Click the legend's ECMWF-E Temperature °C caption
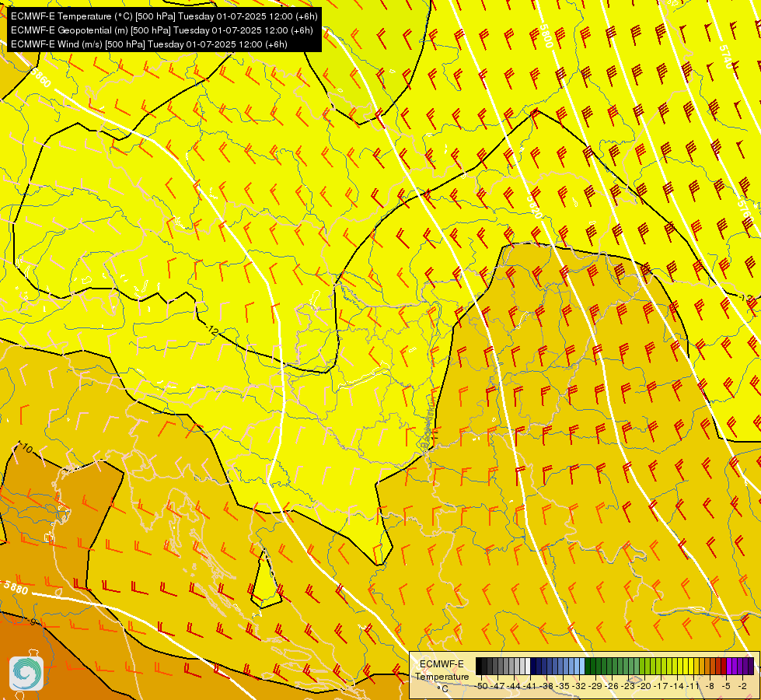 coord(442,676)
